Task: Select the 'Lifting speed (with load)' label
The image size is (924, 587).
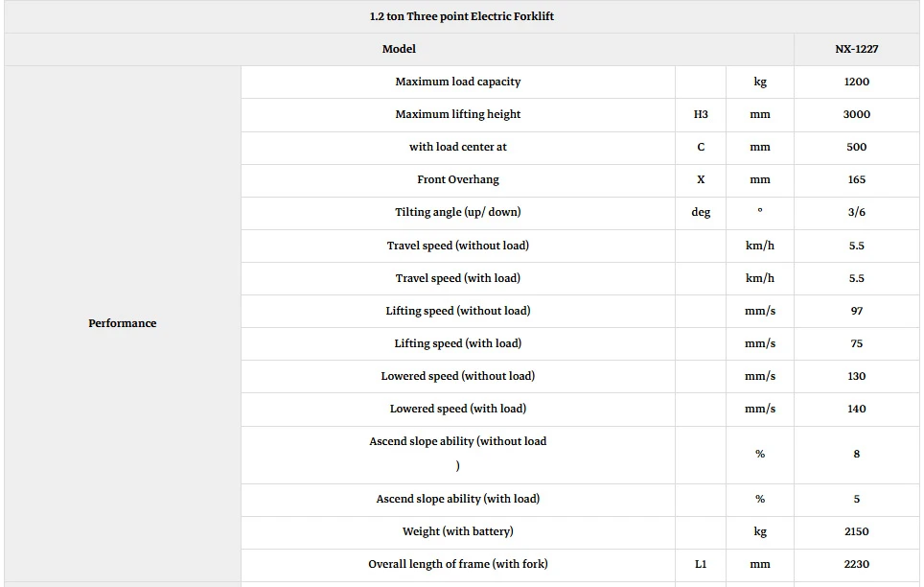Action: (x=458, y=343)
